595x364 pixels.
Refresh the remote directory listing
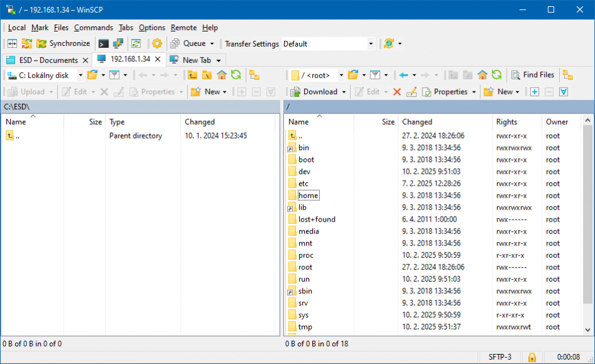[497, 75]
